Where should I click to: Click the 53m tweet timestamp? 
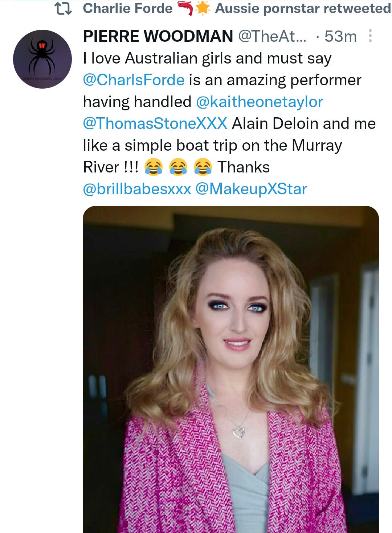pyautogui.click(x=340, y=36)
